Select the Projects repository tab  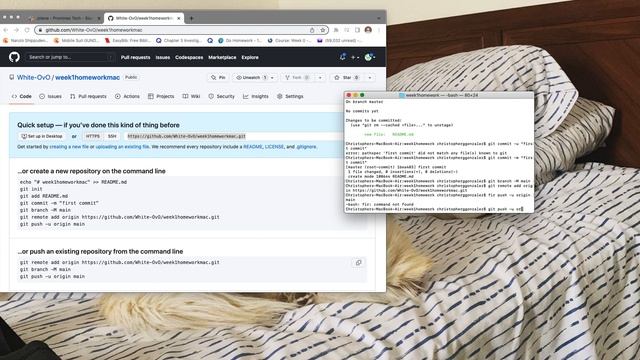point(161,96)
